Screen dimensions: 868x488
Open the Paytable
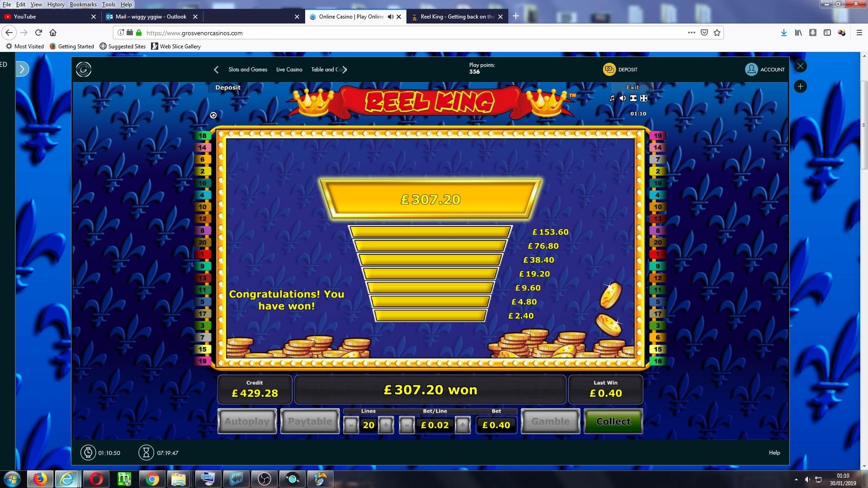(310, 421)
